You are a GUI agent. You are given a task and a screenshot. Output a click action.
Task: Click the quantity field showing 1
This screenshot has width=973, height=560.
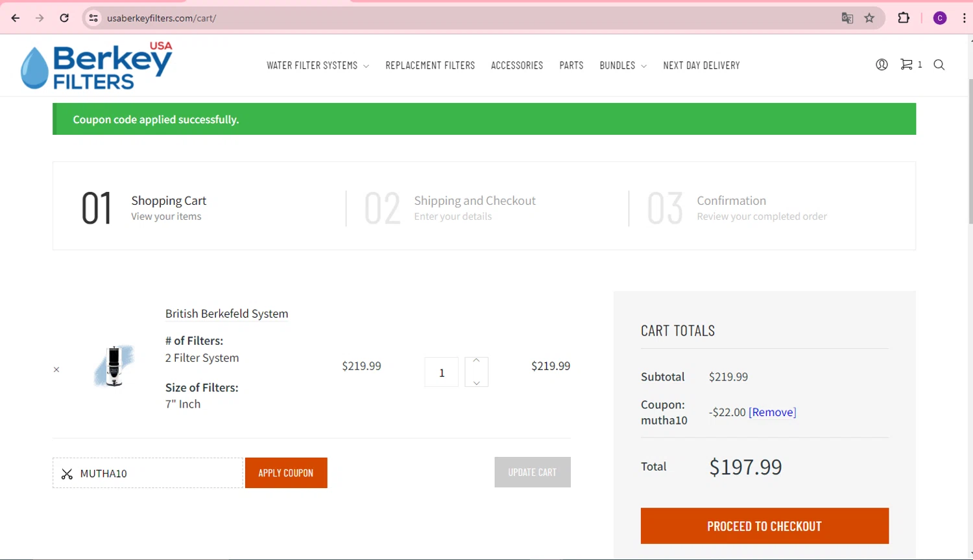(x=442, y=373)
